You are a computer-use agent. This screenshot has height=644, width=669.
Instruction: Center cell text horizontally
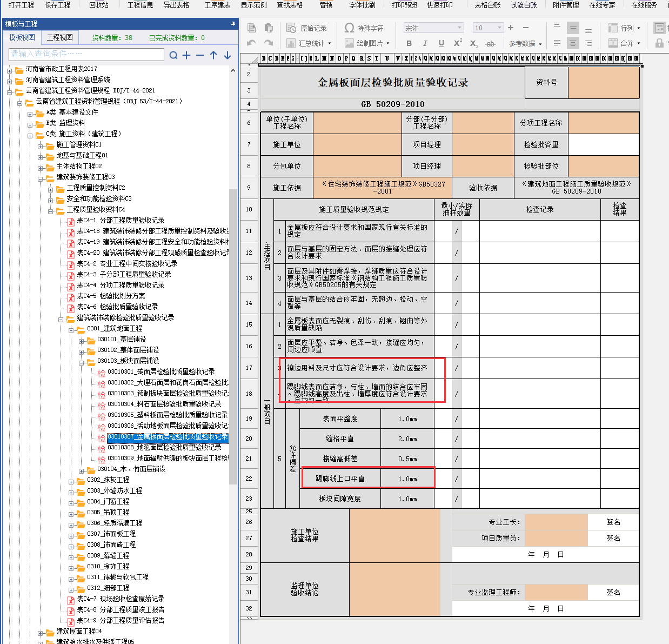coord(573,43)
